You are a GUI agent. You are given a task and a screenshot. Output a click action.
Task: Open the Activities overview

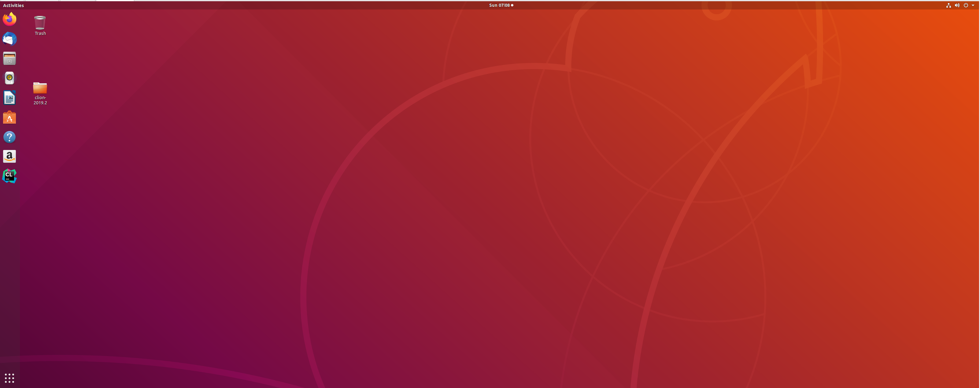pyautogui.click(x=13, y=5)
